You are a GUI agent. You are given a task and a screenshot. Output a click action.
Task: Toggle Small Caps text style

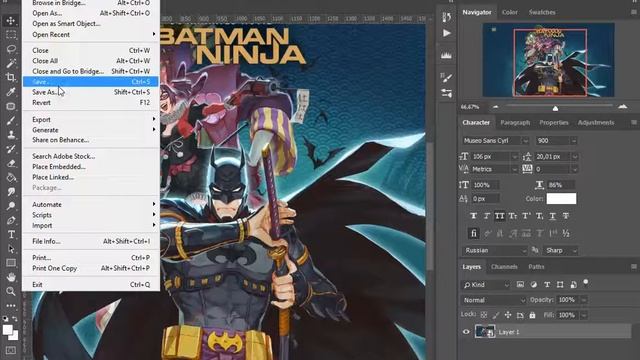point(513,216)
